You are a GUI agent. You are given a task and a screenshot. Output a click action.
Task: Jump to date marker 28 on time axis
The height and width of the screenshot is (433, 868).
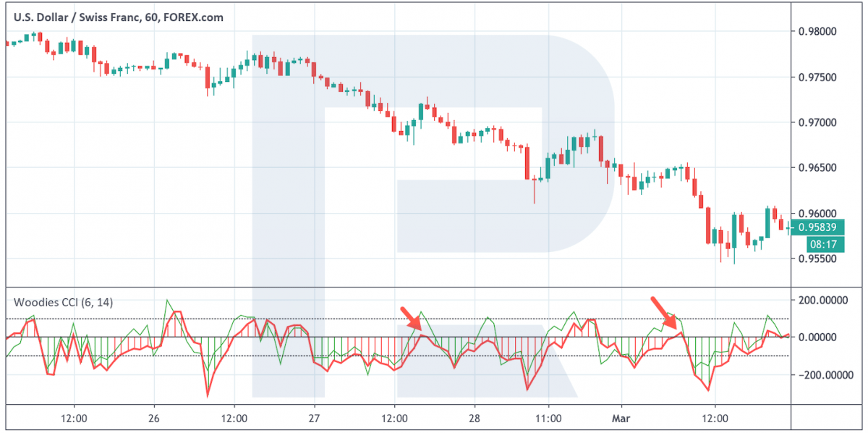pos(474,419)
